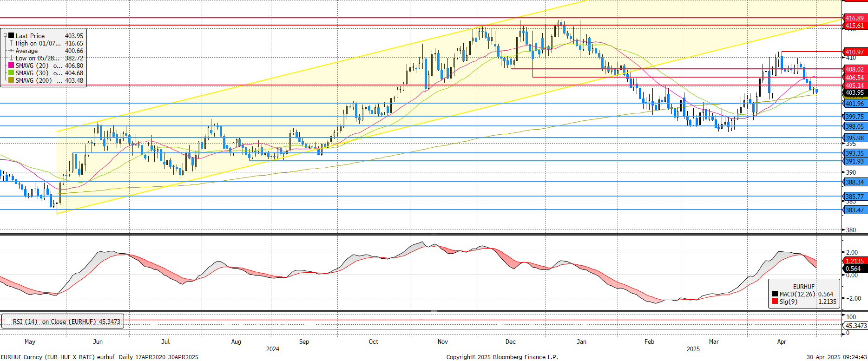The height and width of the screenshot is (361, 868).
Task: Click the red 410.97 price tag
Action: tap(854, 52)
